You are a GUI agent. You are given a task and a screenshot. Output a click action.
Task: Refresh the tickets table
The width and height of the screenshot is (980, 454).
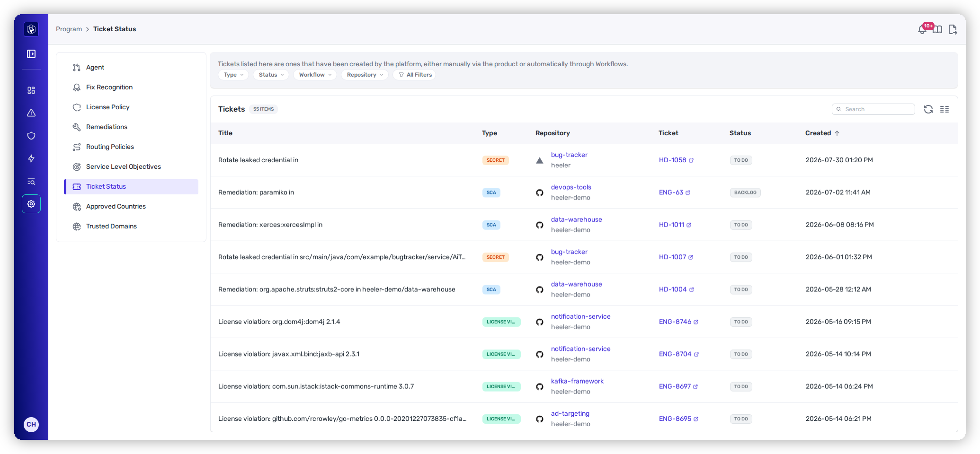point(928,109)
